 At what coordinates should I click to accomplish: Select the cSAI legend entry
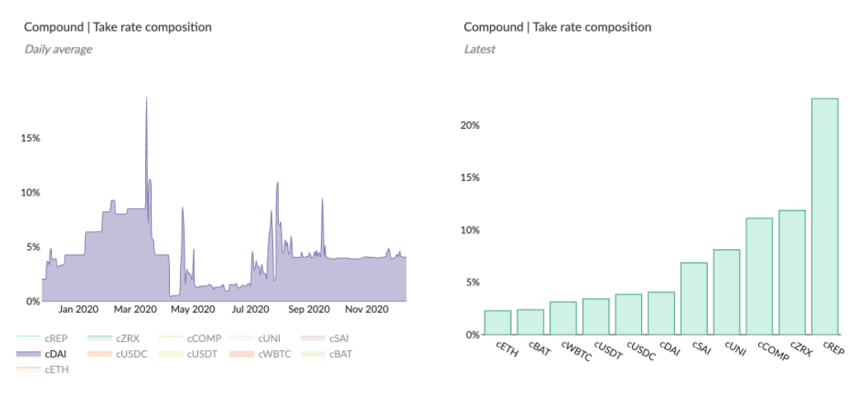324,338
